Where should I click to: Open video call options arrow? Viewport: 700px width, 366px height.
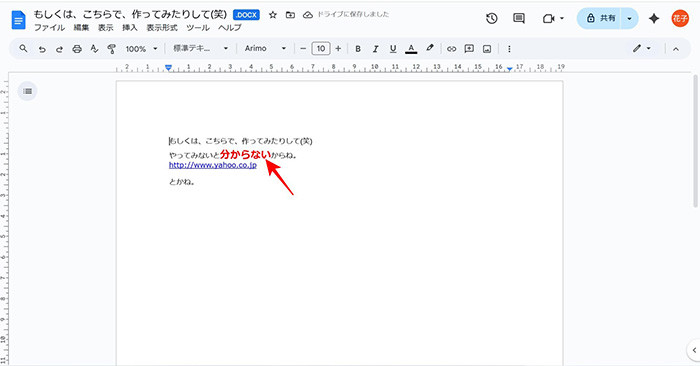pyautogui.click(x=562, y=18)
